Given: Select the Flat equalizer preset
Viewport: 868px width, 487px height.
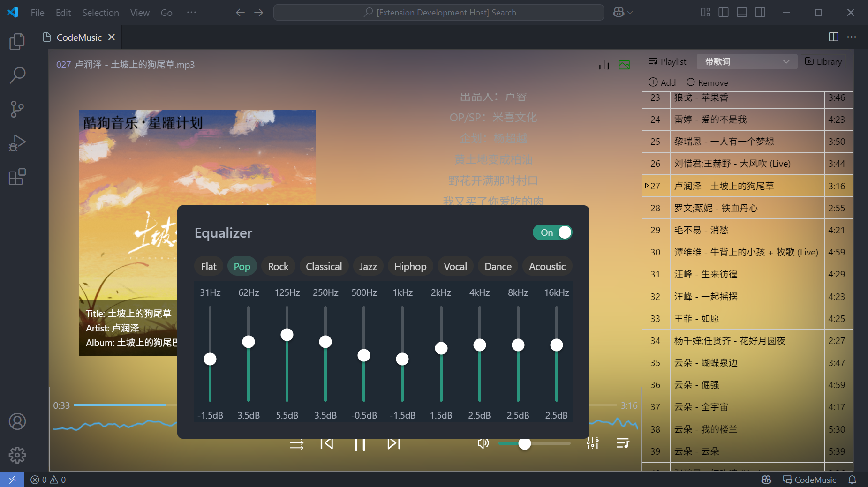Looking at the screenshot, I should 209,266.
